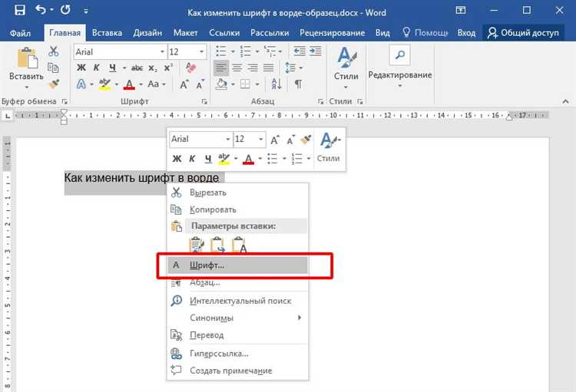Screen dimensions: 576x392
Task: Switch to the Вставка ribbon tab
Action: pyautogui.click(x=107, y=33)
